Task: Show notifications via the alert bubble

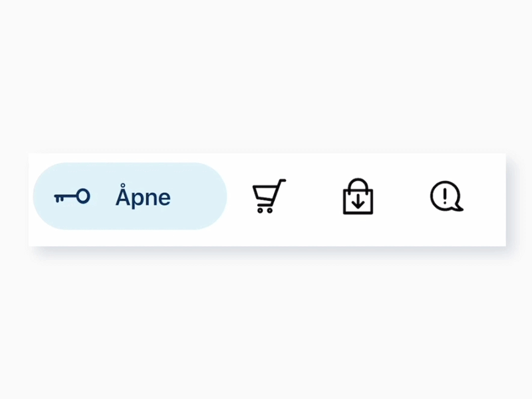Action: click(x=446, y=197)
